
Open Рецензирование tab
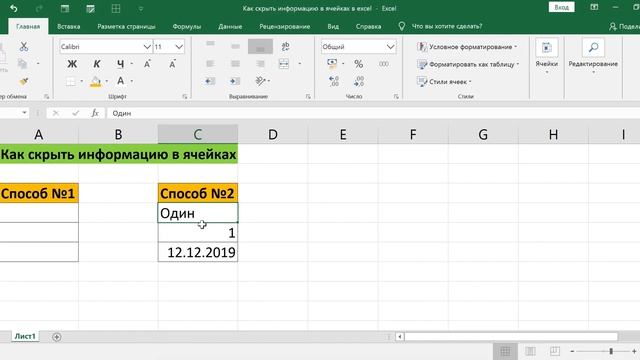[284, 27]
